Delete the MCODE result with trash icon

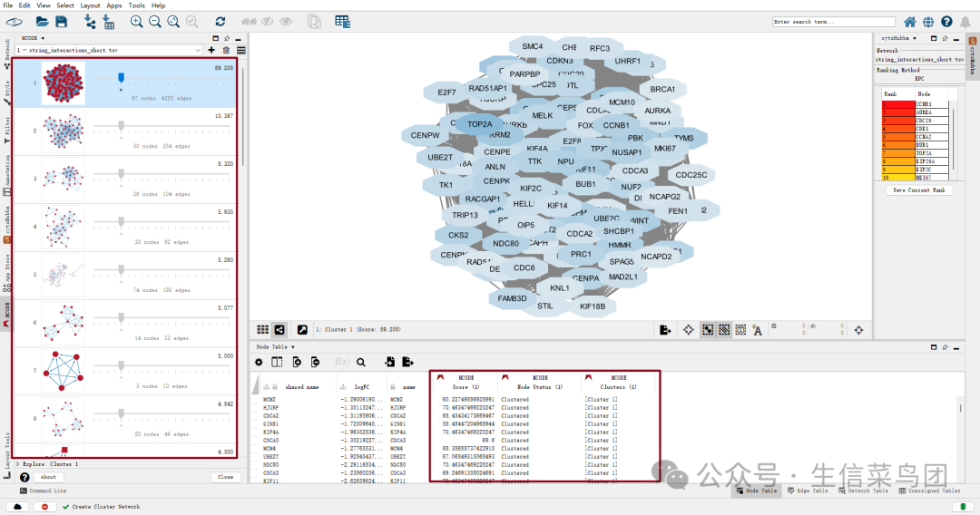pos(226,50)
